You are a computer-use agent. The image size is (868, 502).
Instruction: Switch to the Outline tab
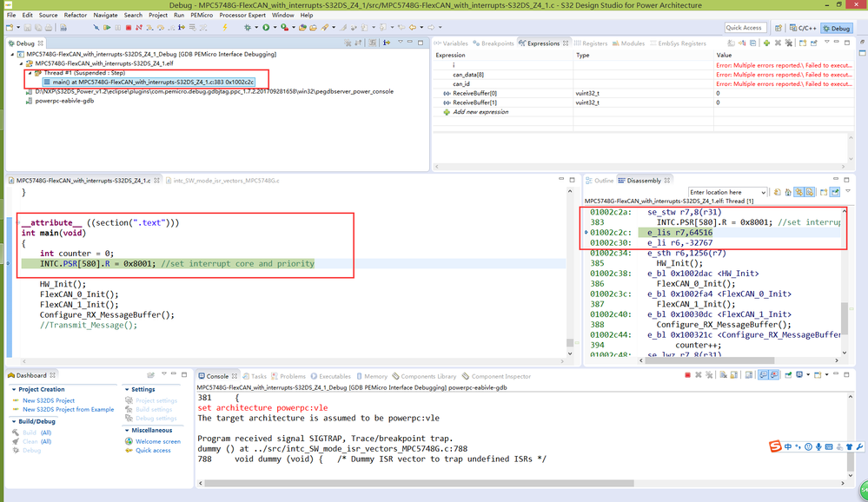(x=600, y=181)
